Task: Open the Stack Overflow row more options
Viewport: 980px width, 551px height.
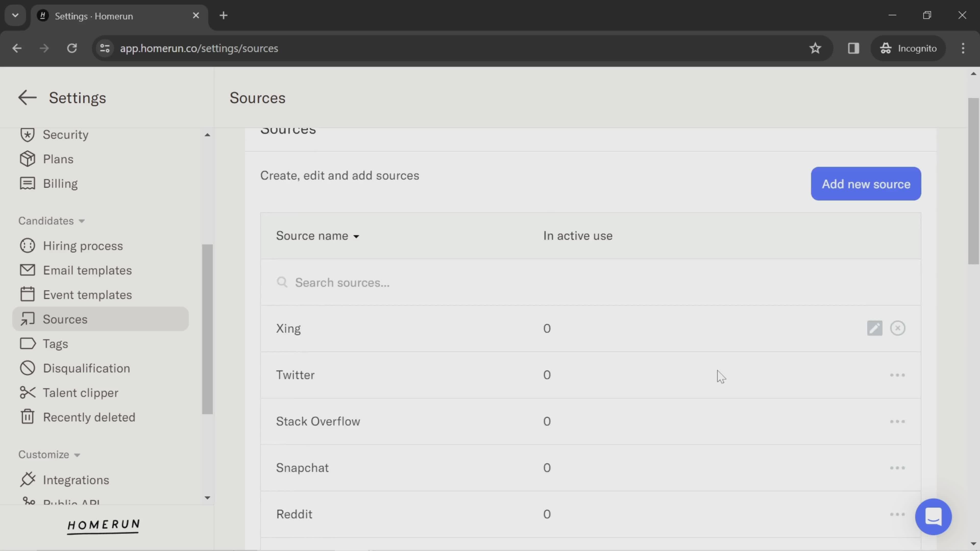Action: tap(898, 422)
